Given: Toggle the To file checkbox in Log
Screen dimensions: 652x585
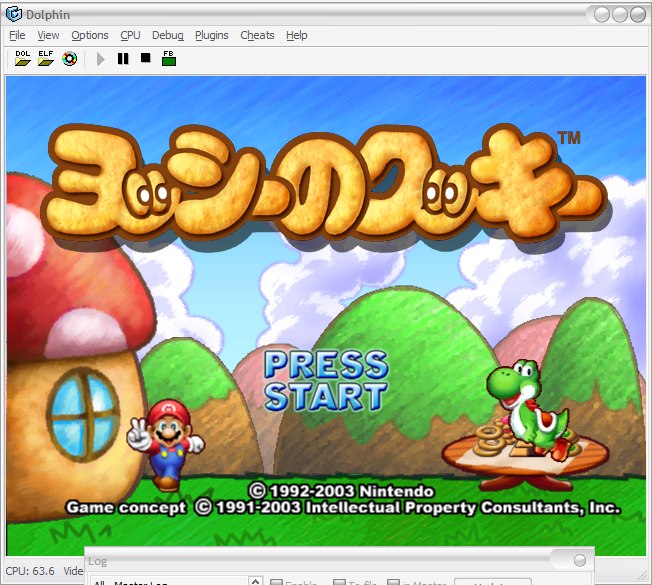Looking at the screenshot, I should [x=340, y=582].
